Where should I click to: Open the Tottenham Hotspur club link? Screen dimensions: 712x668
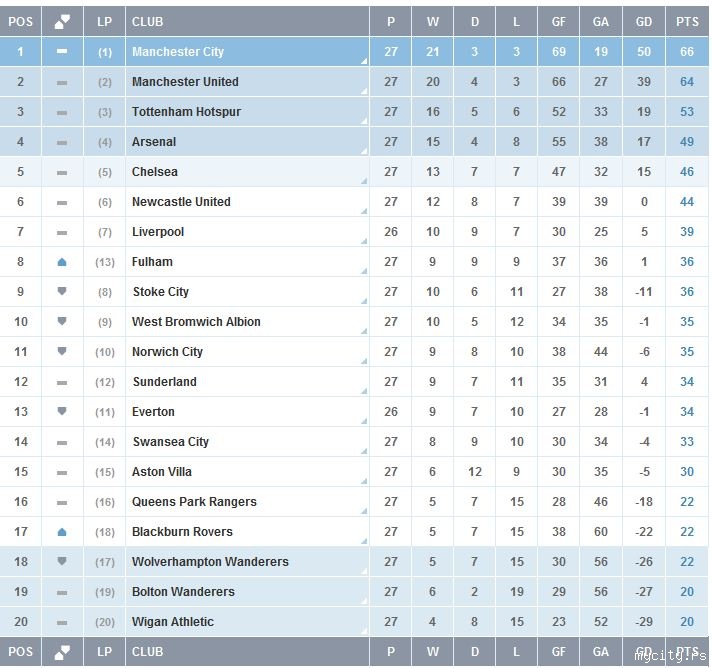(186, 112)
